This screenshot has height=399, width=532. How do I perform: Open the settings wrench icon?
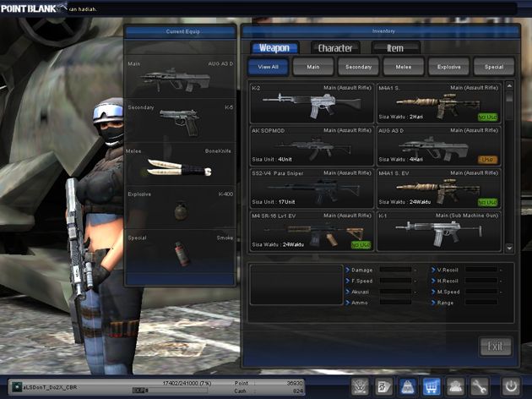(479, 386)
